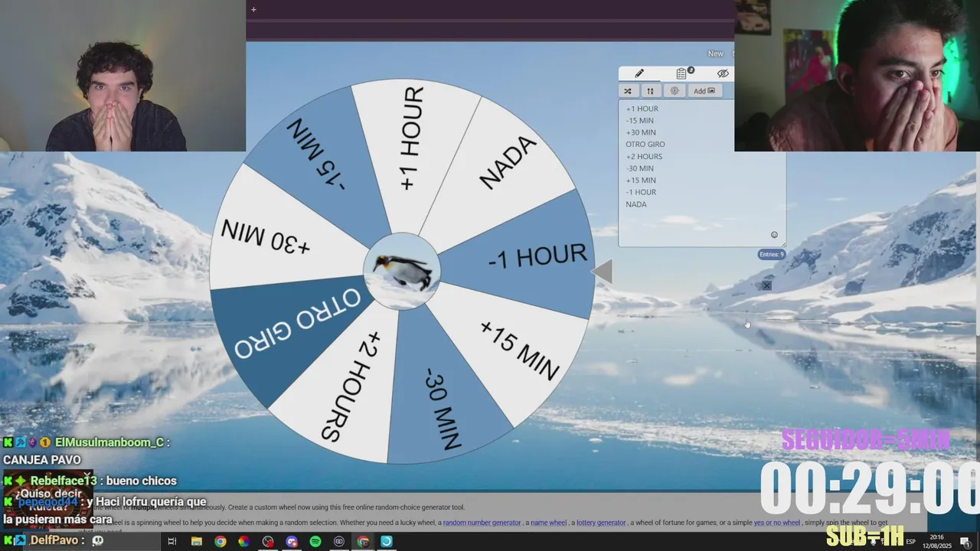Screen dimensions: 980x551
Task: Click '-1 HOUR' entry in list
Action: (x=641, y=192)
